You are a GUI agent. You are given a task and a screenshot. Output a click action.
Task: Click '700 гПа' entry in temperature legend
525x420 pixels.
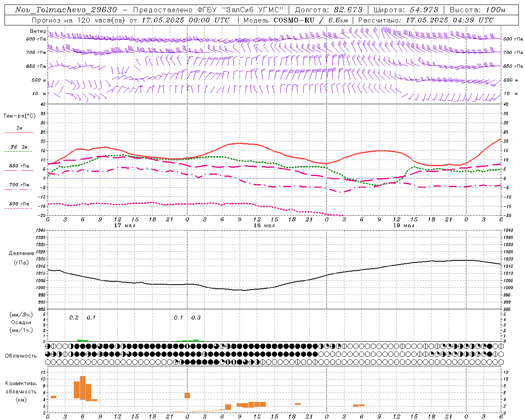coord(19,185)
